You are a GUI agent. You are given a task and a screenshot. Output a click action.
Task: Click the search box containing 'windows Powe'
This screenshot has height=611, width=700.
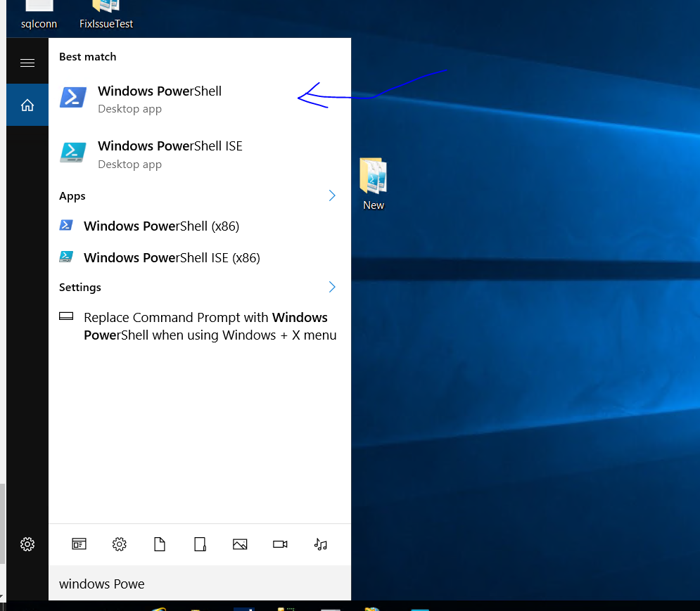(199, 584)
